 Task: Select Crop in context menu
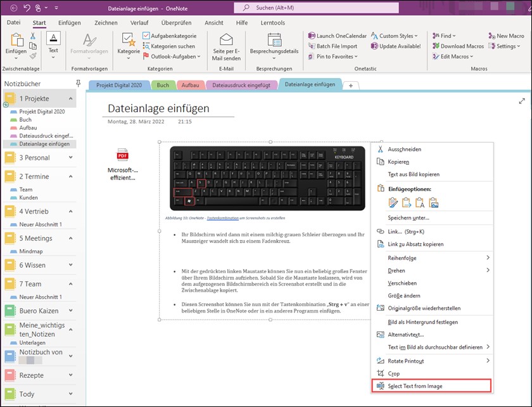(432, 373)
